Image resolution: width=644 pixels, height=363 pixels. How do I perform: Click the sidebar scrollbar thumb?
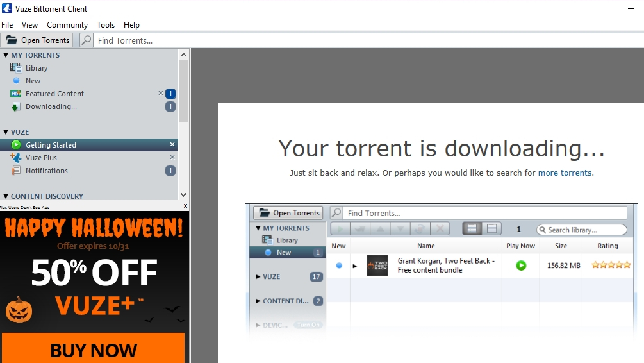point(184,91)
